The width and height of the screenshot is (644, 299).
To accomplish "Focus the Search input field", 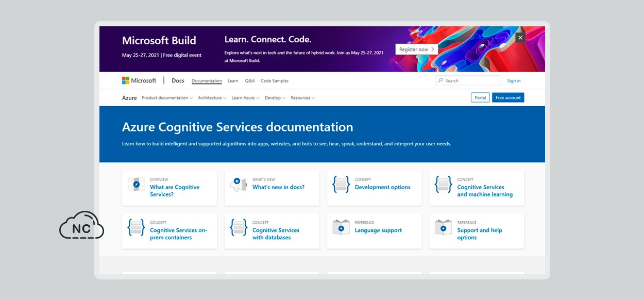I will click(468, 80).
